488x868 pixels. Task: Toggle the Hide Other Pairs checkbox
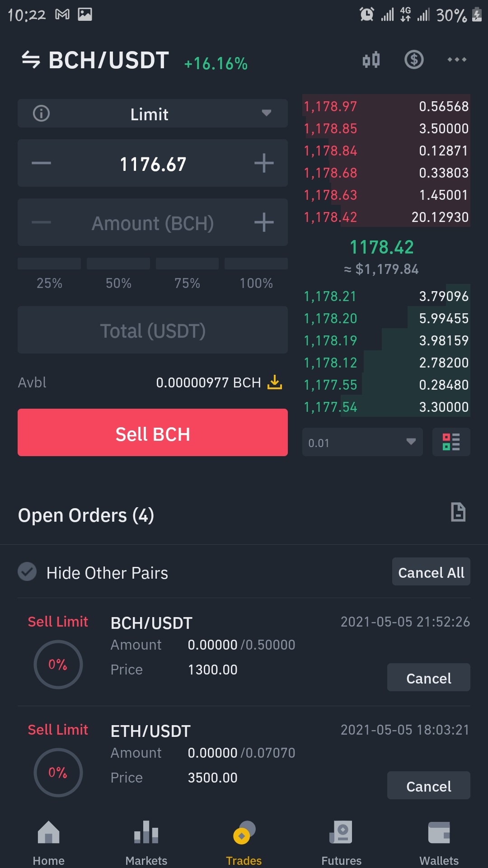27,572
